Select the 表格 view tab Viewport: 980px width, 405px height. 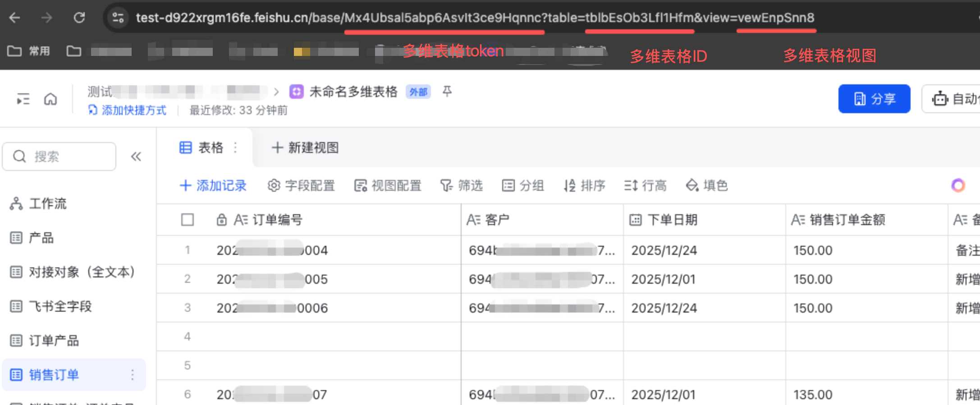point(202,147)
